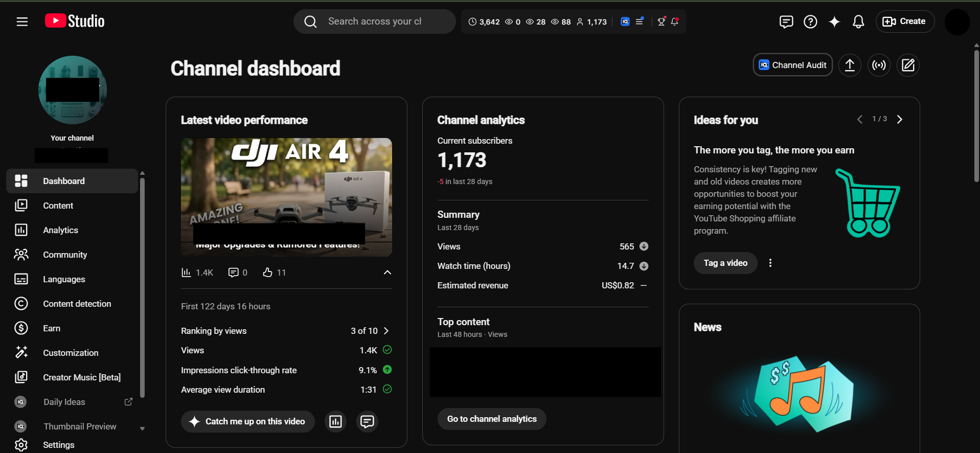Screen dimensions: 980x453
Task: Open the Channel Audit button
Action: (x=793, y=65)
